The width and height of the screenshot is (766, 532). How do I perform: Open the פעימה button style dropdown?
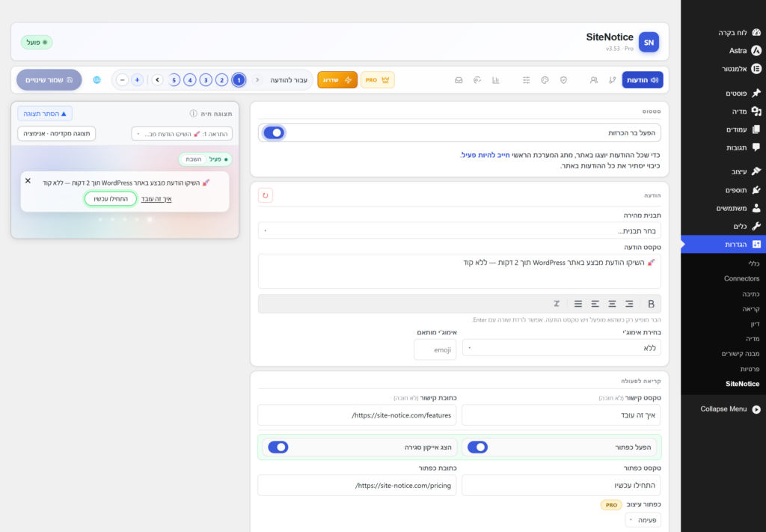pos(643,520)
